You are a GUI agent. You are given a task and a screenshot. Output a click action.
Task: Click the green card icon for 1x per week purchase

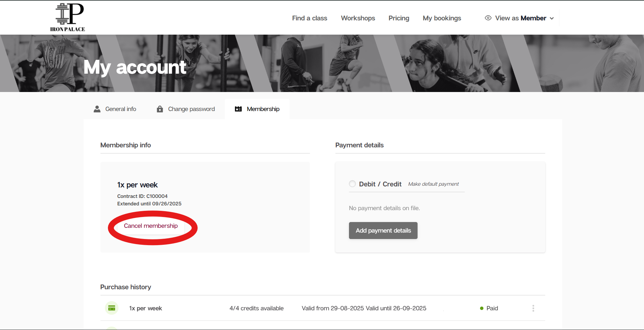(112, 308)
